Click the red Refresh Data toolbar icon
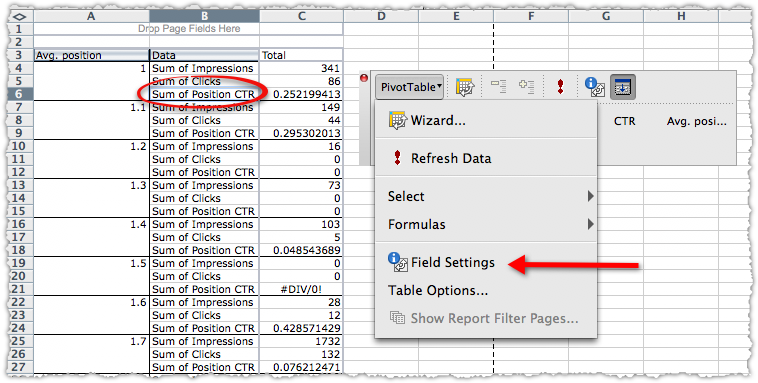Image resolution: width=758 pixels, height=383 pixels. [560, 87]
